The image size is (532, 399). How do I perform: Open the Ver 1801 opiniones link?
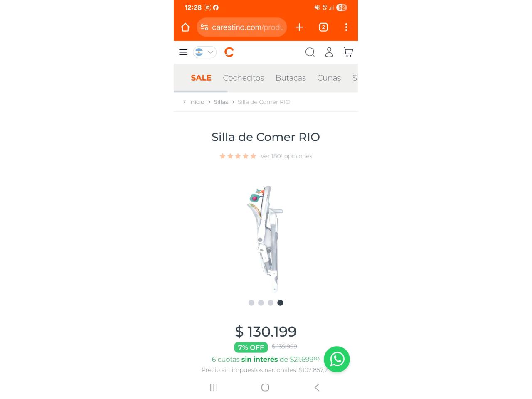point(286,156)
